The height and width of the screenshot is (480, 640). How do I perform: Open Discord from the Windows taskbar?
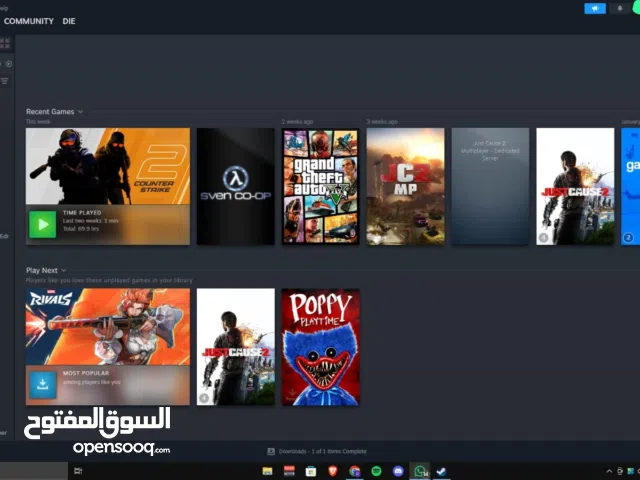(x=398, y=471)
